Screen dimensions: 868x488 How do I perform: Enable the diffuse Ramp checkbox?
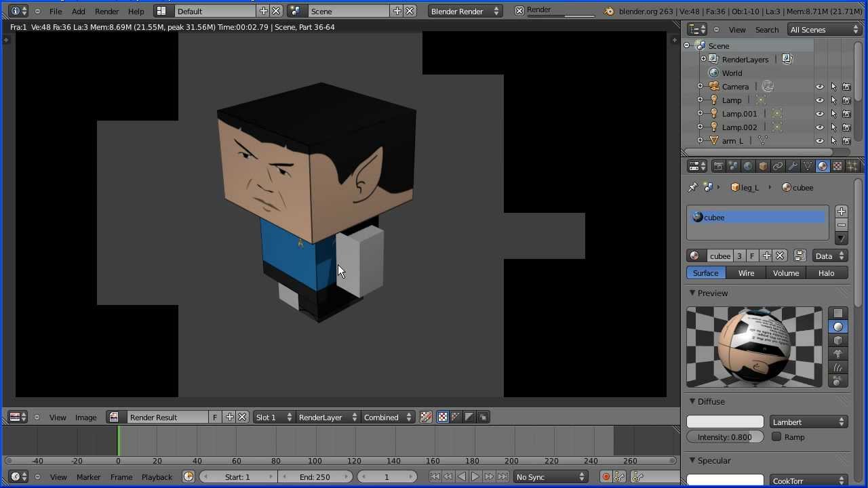tap(776, 436)
